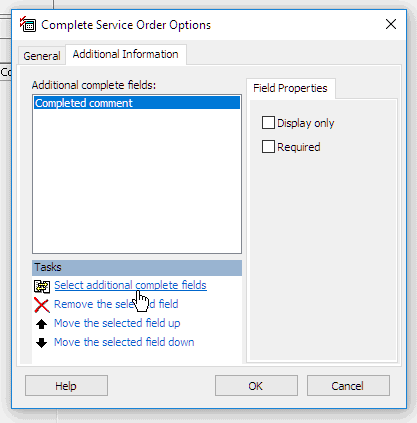
Task: Cancel the Complete Service Order Options dialog
Action: pyautogui.click(x=348, y=386)
